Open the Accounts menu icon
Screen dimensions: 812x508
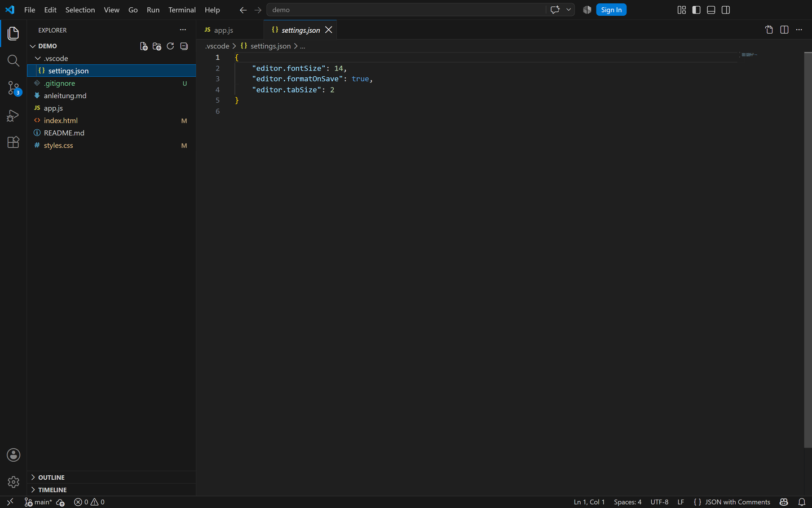pos(14,455)
